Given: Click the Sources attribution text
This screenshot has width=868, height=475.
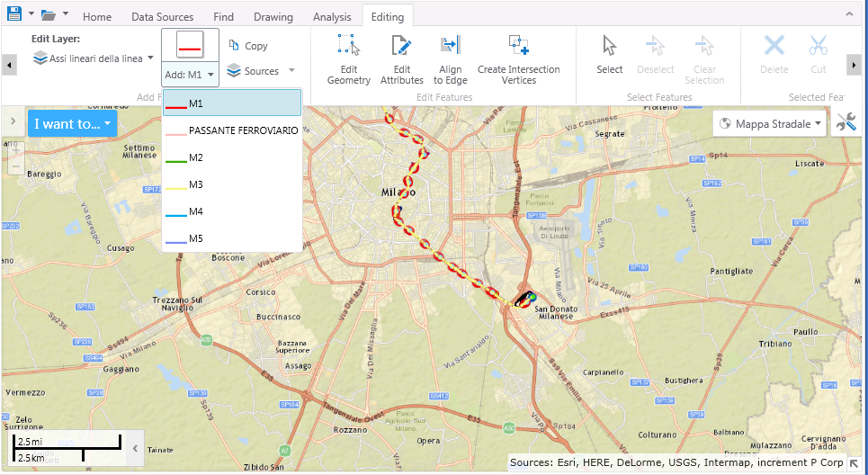Looking at the screenshot, I should click(676, 462).
